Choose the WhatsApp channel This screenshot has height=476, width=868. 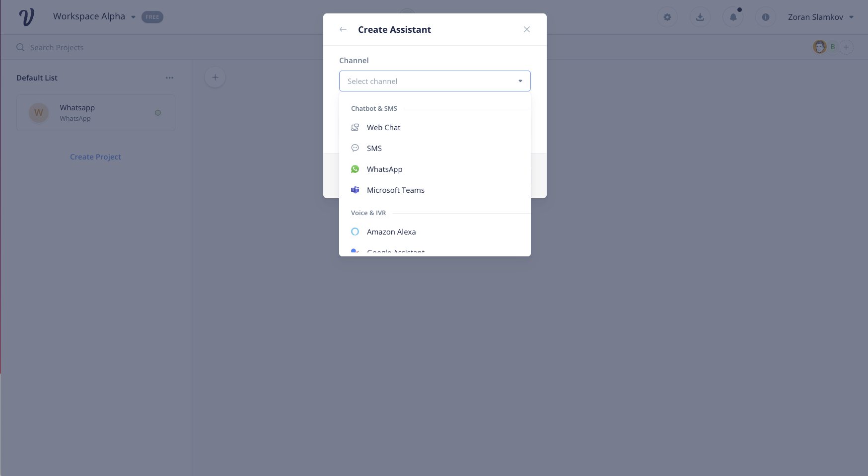pyautogui.click(x=435, y=169)
